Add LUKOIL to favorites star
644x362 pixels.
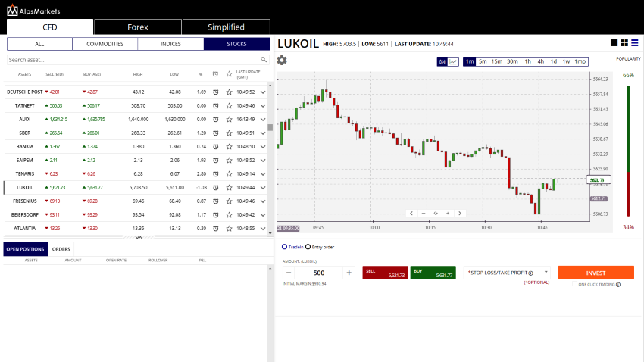(229, 188)
